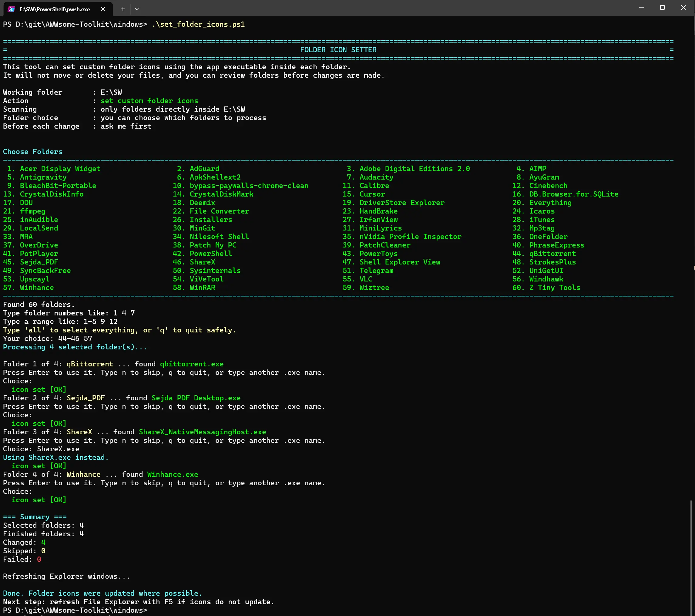Click list entry "42. PowerShell"
The width and height of the screenshot is (695, 616).
coord(202,254)
